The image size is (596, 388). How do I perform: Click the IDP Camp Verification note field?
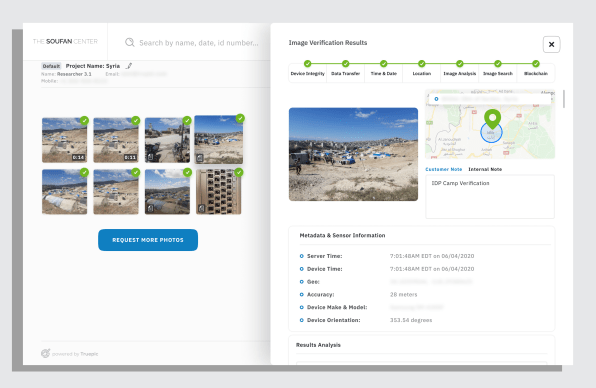490,196
